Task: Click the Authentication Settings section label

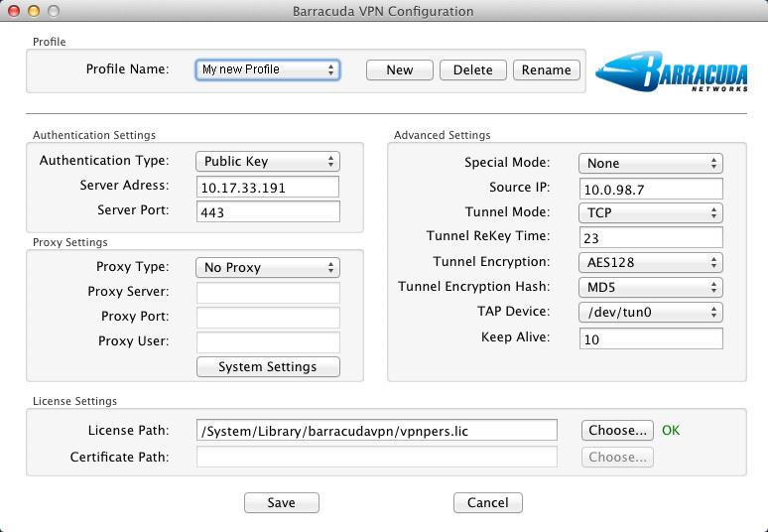Action: [x=94, y=135]
